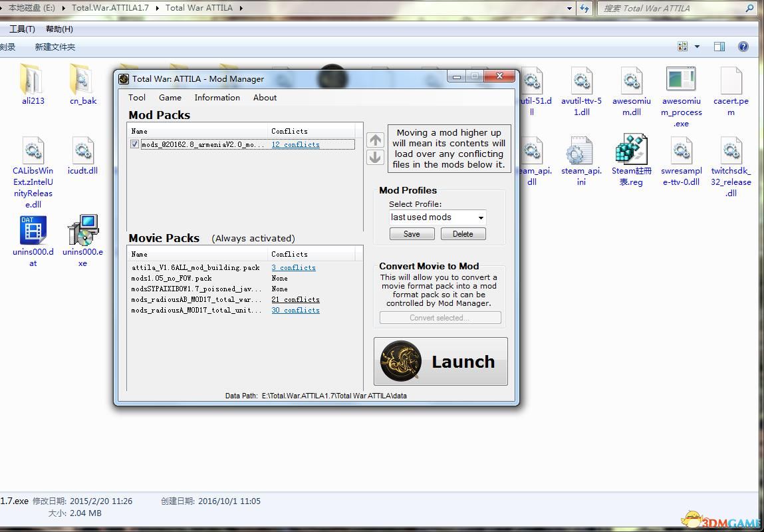Move selected mod up with arrow

click(x=375, y=140)
